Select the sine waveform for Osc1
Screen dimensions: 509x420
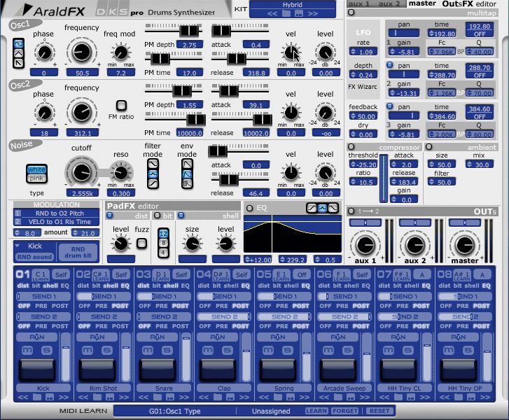tap(18, 43)
